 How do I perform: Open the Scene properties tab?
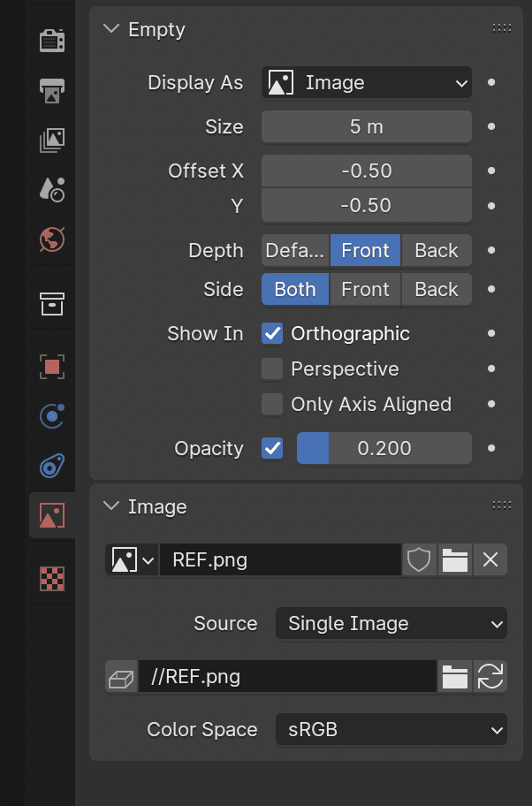tap(52, 190)
